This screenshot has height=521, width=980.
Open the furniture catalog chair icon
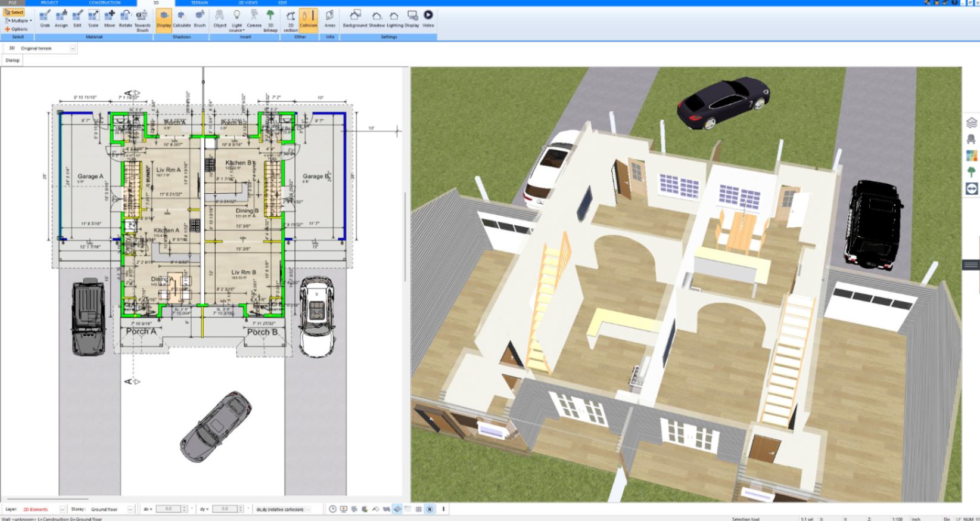pyautogui.click(x=972, y=139)
